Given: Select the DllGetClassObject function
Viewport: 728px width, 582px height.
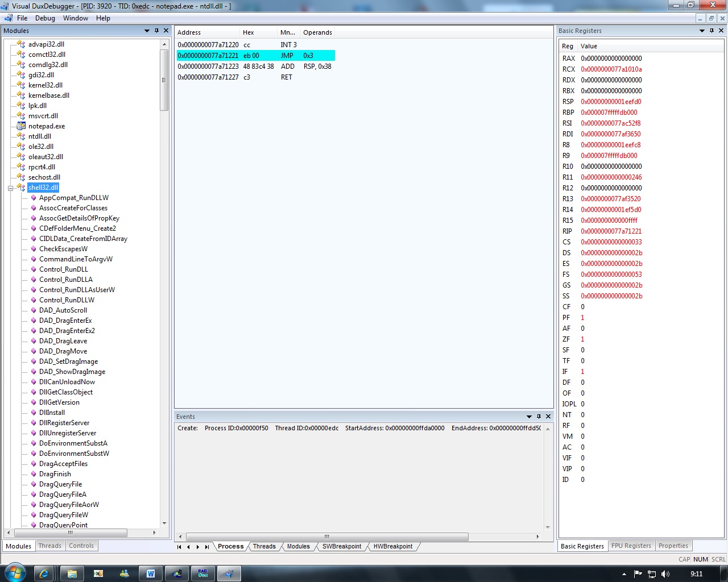Looking at the screenshot, I should 66,392.
